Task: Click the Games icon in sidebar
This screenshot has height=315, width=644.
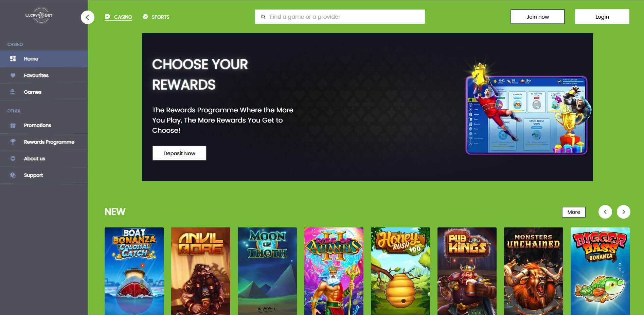Action: (13, 92)
